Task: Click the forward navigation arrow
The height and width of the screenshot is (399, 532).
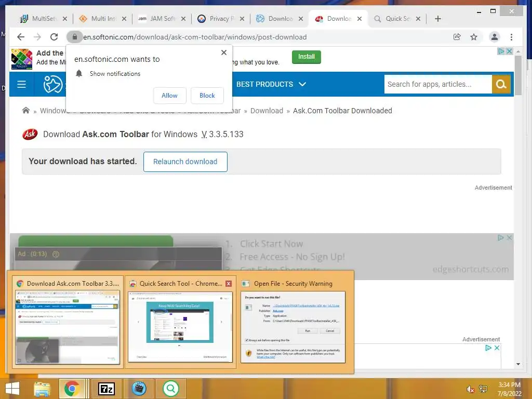Action: [x=37, y=37]
